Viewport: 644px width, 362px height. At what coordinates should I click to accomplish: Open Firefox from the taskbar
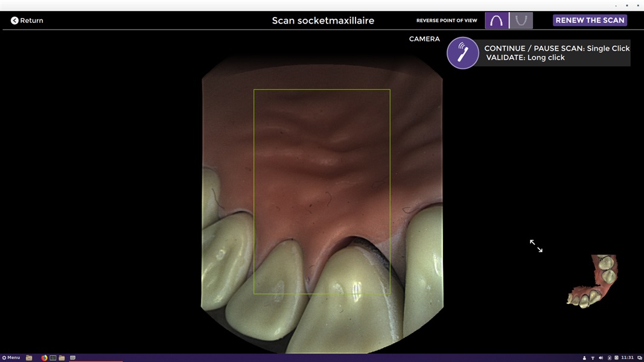(43, 357)
